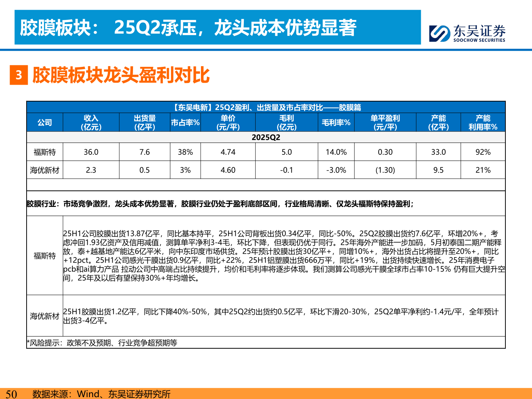The width and height of the screenshot is (532, 399).
Task: Click the slide title 胶膜板块龙头盈利对比
Action: click(122, 75)
